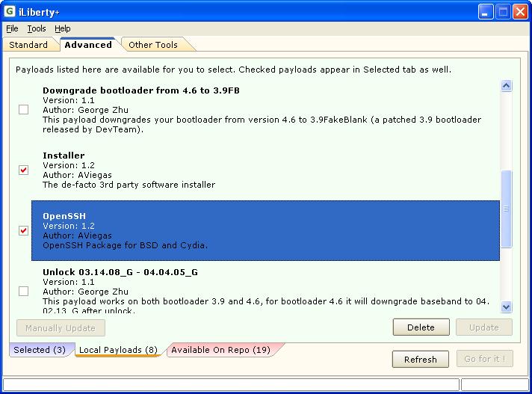This screenshot has width=532, height=394.
Task: Uncheck the OpenSSH payload checkbox
Action: [23, 231]
